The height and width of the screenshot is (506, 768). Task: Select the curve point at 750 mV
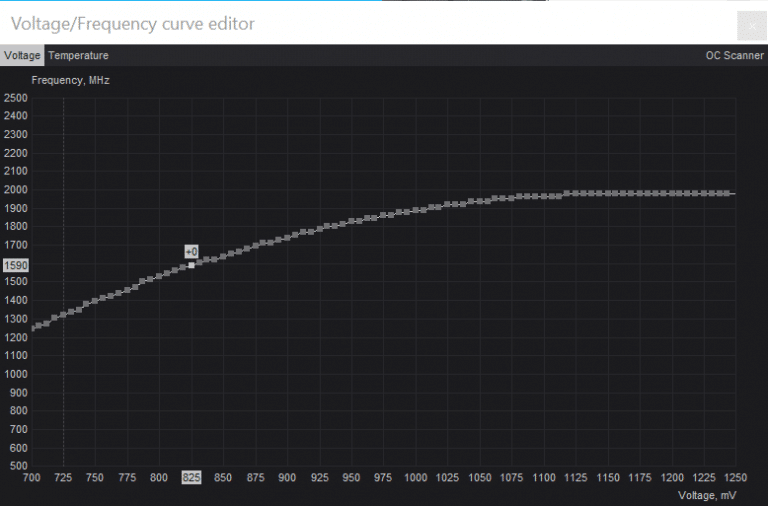(x=95, y=301)
